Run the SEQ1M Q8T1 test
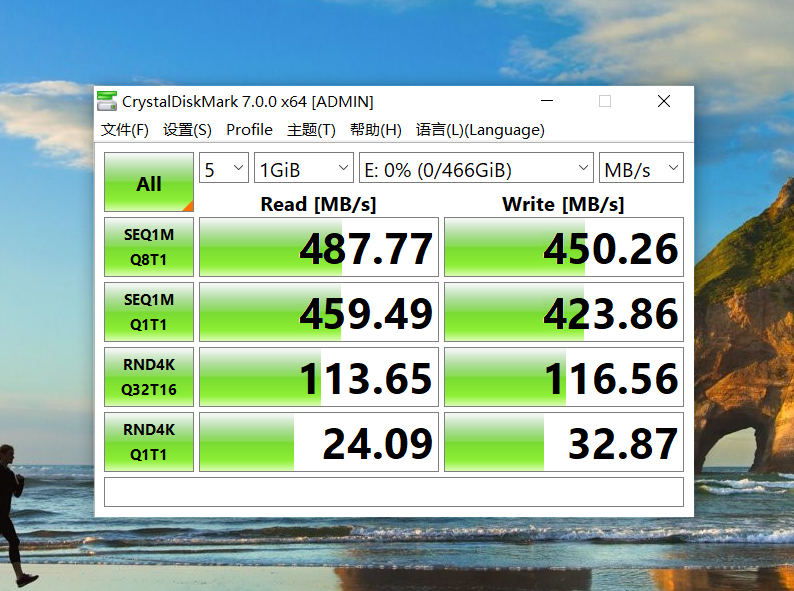The width and height of the screenshot is (794, 591). click(x=149, y=247)
